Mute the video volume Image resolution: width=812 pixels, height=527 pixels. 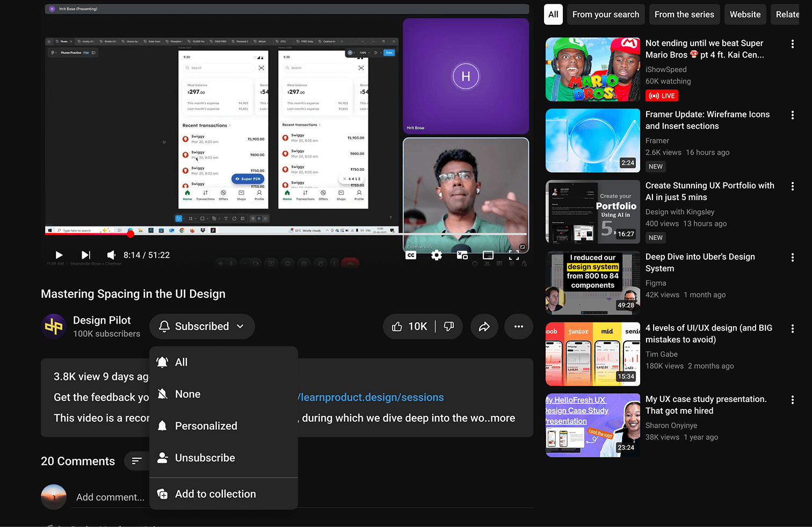pos(111,255)
